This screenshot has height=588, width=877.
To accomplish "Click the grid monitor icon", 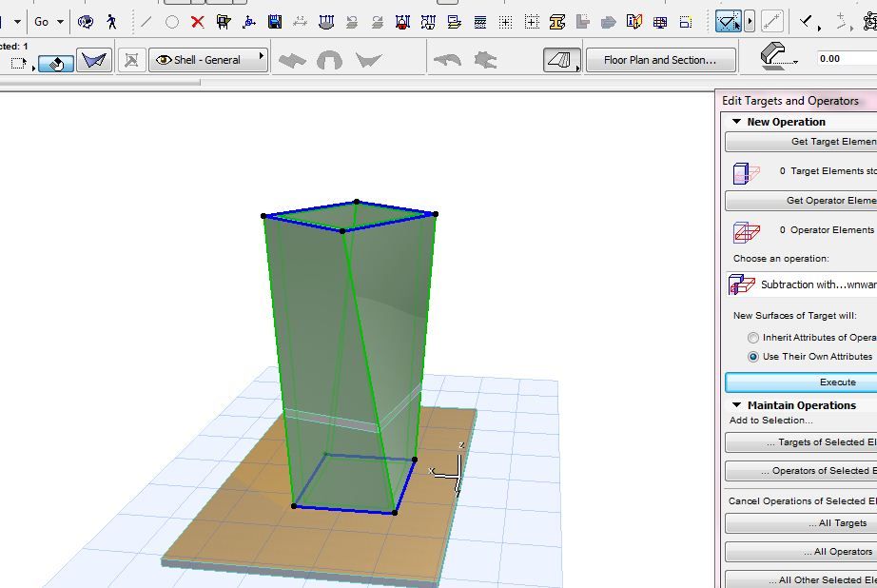I will tap(660, 22).
